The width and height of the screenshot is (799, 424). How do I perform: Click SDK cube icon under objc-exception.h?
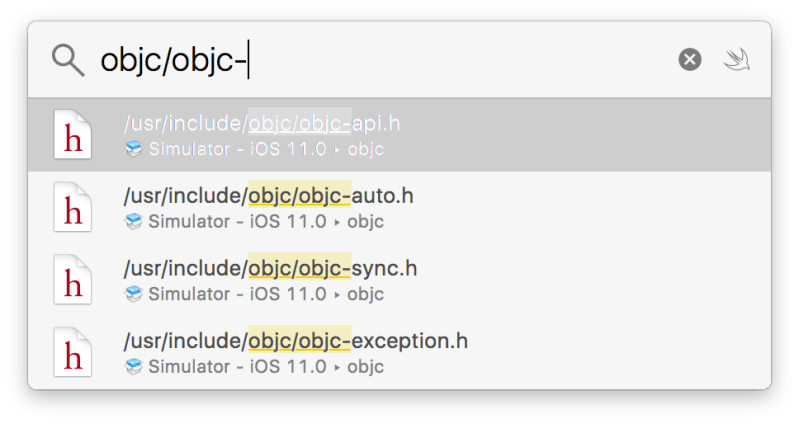[133, 366]
